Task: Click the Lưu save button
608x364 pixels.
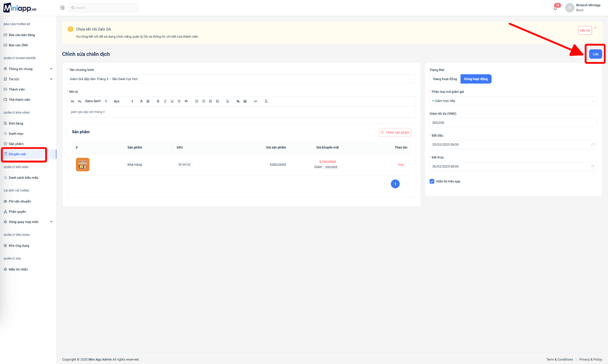Action: coord(595,54)
